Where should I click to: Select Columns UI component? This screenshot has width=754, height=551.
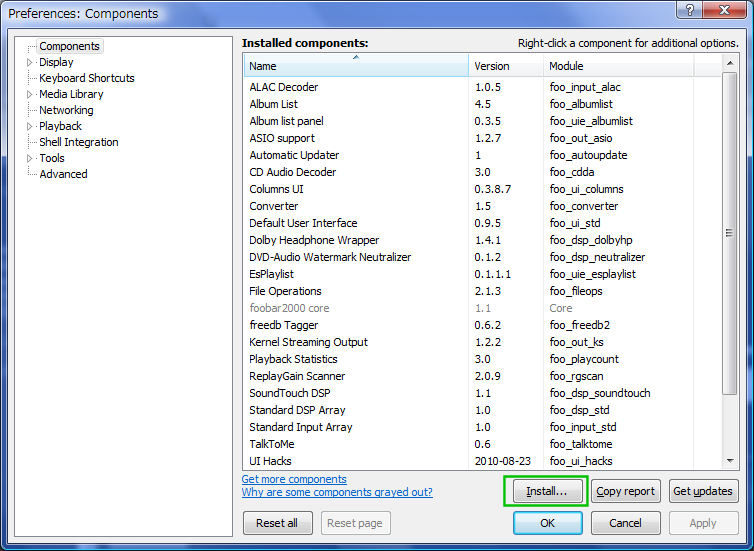coord(483,189)
